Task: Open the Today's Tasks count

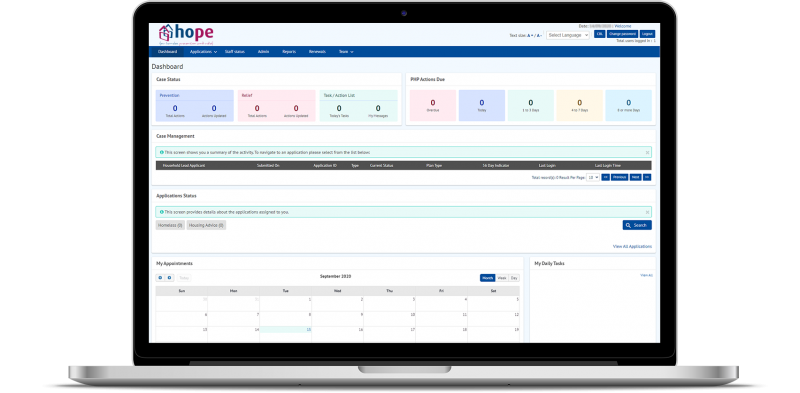Action: [339, 110]
